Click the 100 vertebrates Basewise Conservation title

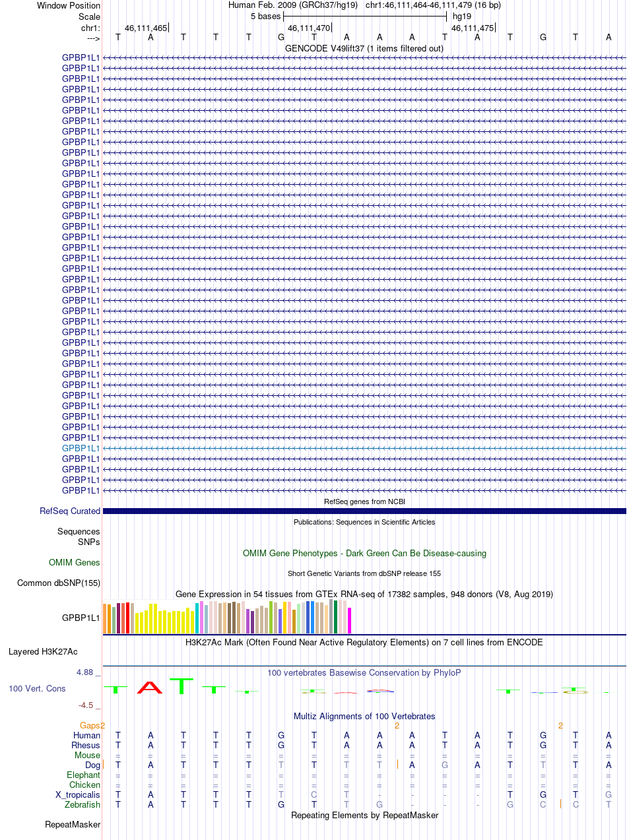point(364,673)
